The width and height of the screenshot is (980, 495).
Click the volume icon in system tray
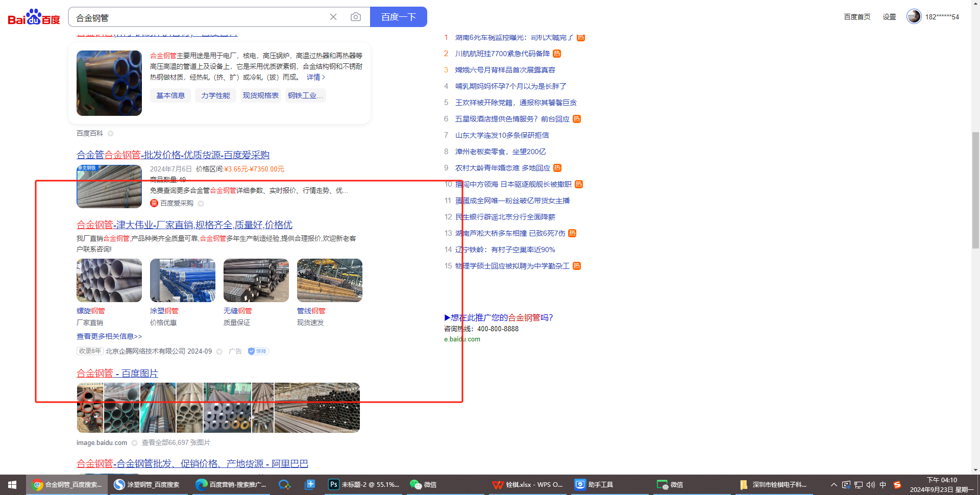(x=871, y=485)
